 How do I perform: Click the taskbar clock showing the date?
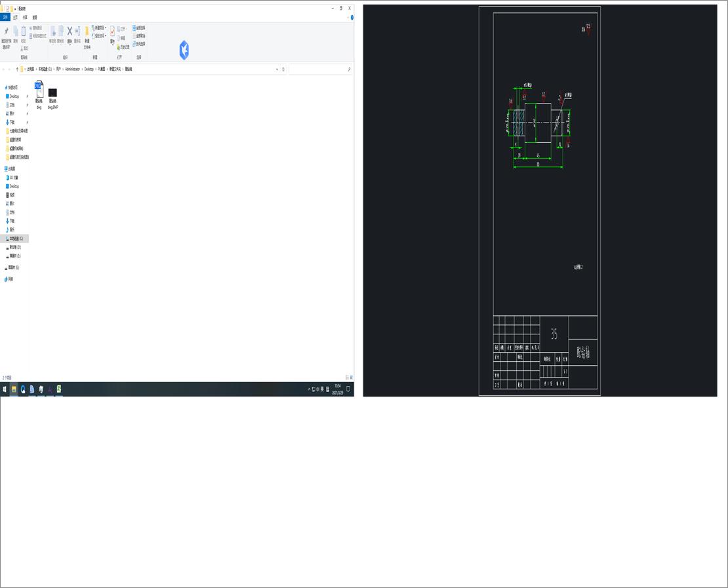(x=338, y=389)
